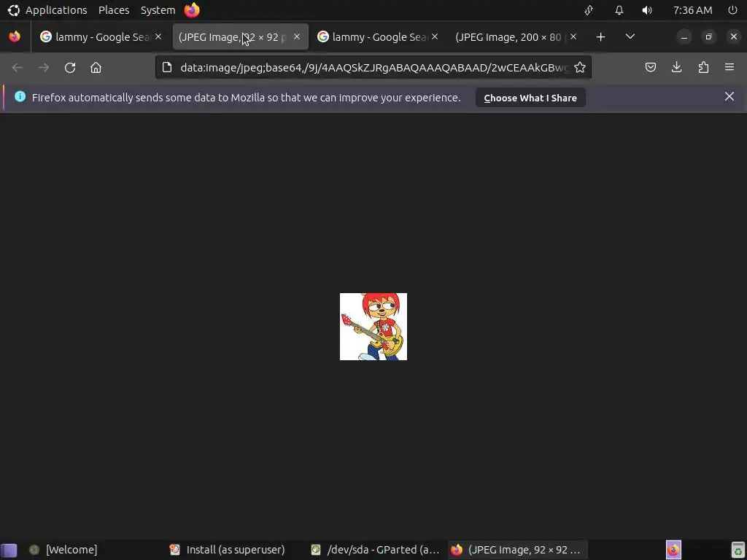Open the System menu
747x560 pixels.
[x=158, y=10]
